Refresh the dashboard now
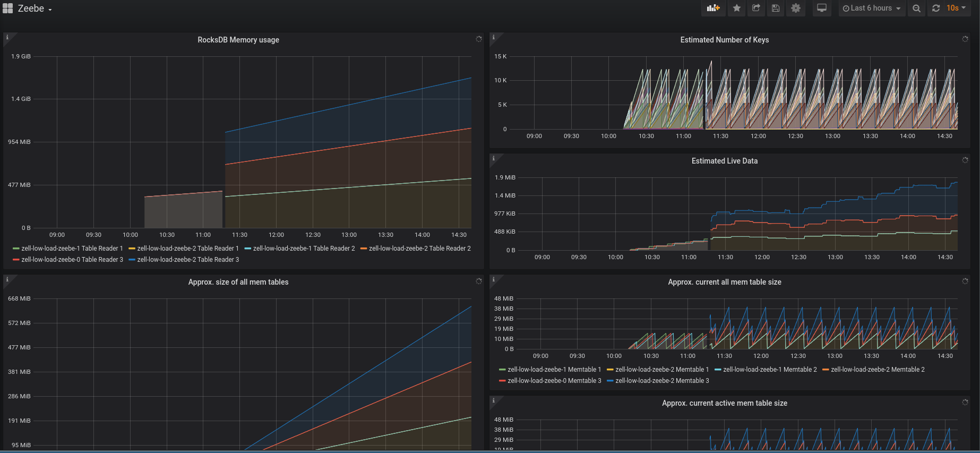 [936, 8]
